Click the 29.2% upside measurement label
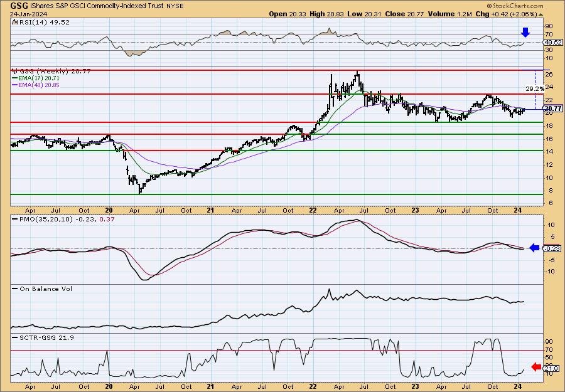 point(535,88)
